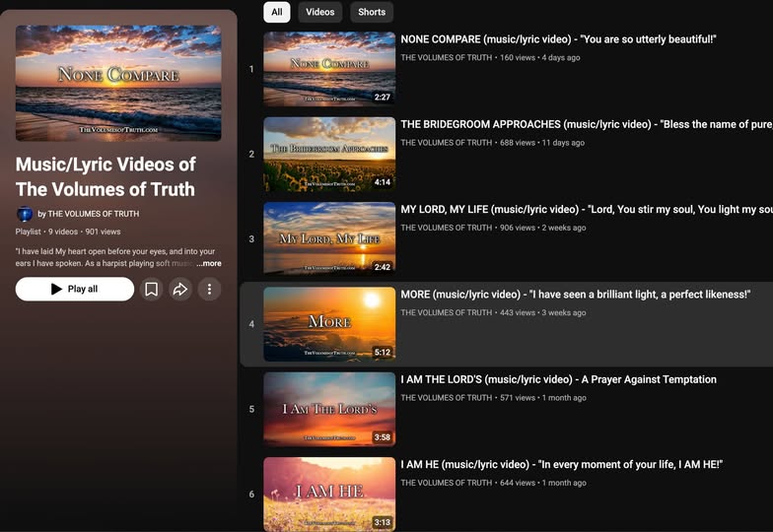
Task: Switch to the Shorts filter chip
Action: click(x=372, y=12)
